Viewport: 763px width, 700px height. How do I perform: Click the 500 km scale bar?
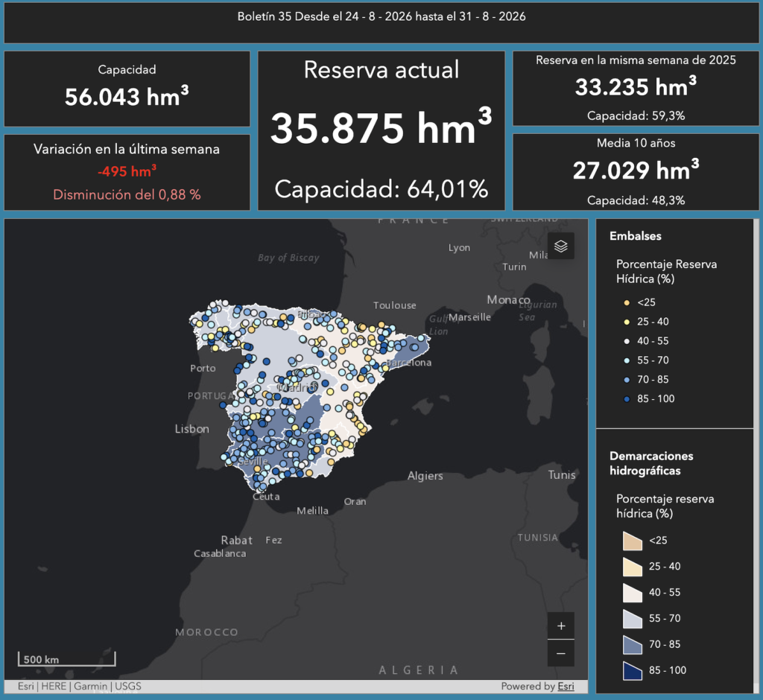click(66, 658)
